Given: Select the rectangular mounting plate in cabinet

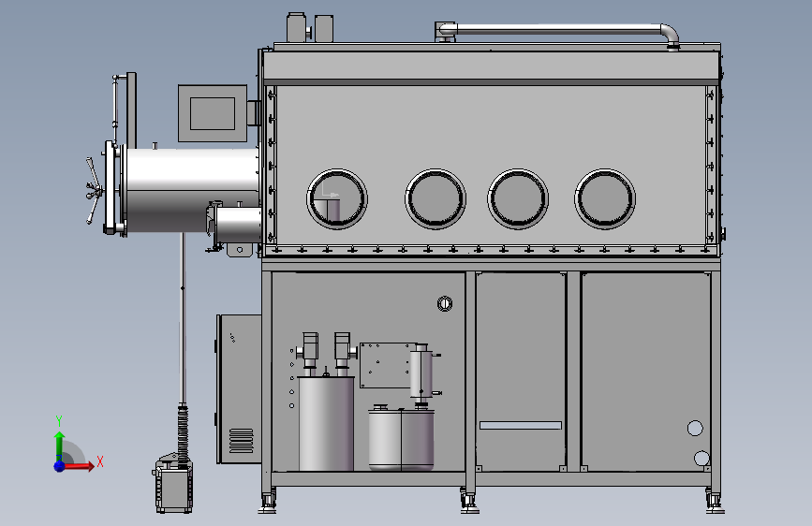Looking at the screenshot, I should (x=386, y=364).
